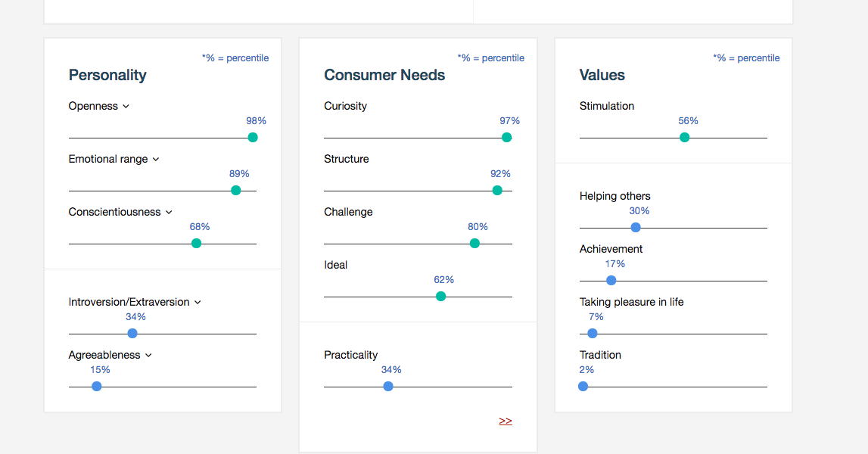Click the Stimulation 56% slider dot

685,138
